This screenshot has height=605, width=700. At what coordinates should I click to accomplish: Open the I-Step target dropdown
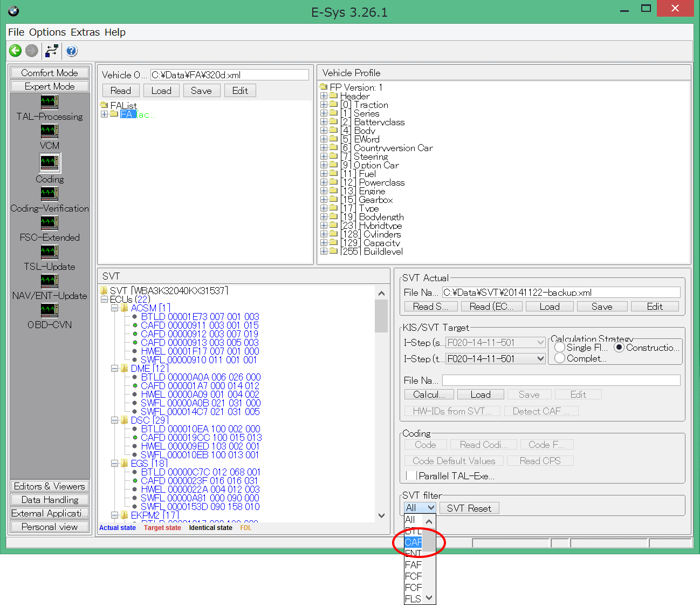click(x=540, y=358)
